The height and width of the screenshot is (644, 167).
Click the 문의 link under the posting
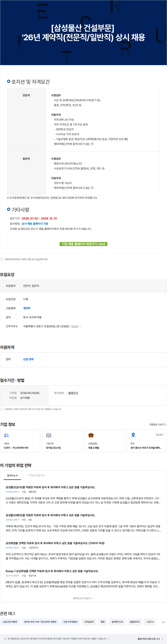[x=38, y=259]
